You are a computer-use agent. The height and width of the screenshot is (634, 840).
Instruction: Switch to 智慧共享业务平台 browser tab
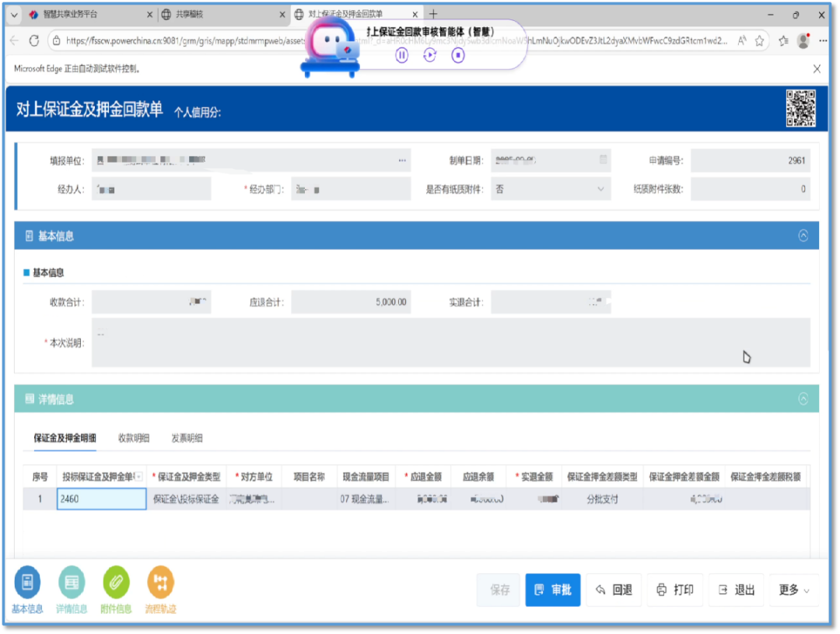[89, 15]
